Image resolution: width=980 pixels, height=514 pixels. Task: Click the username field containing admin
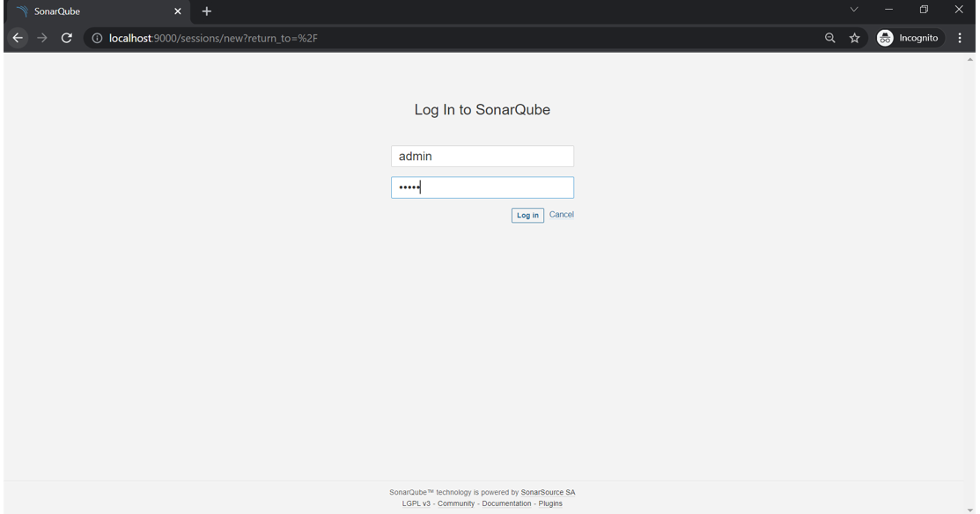click(x=483, y=156)
